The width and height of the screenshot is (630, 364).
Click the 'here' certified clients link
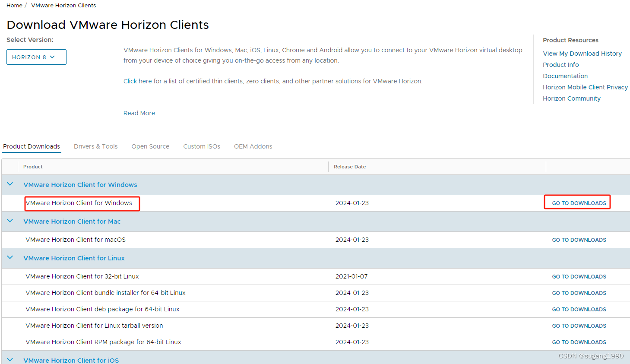[145, 81]
